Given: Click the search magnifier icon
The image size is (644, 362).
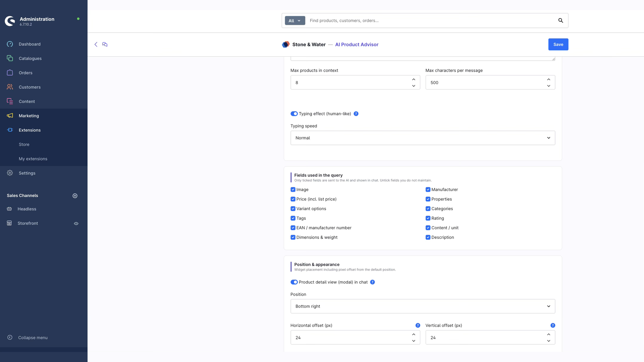Looking at the screenshot, I should (x=560, y=20).
